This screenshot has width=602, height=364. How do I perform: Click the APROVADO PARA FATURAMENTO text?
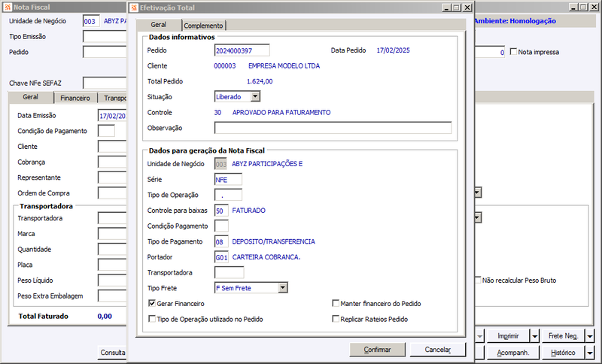pos(281,112)
